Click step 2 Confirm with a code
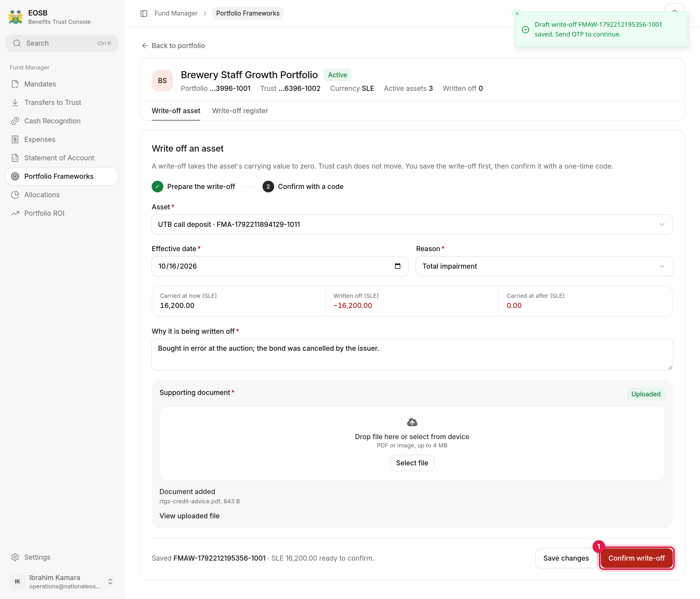700x599 pixels. tap(303, 187)
